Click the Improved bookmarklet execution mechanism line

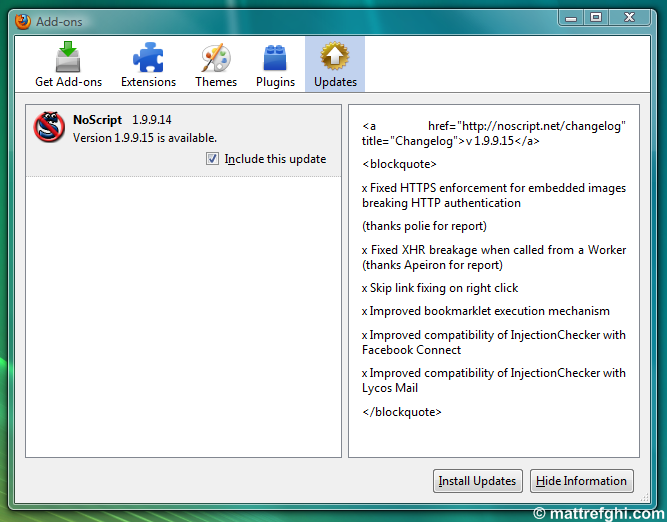[x=485, y=311]
